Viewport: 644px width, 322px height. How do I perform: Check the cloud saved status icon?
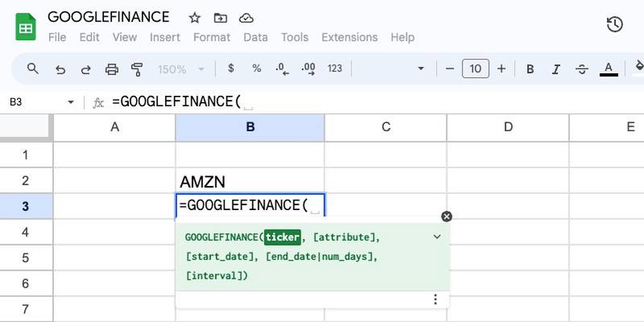246,18
